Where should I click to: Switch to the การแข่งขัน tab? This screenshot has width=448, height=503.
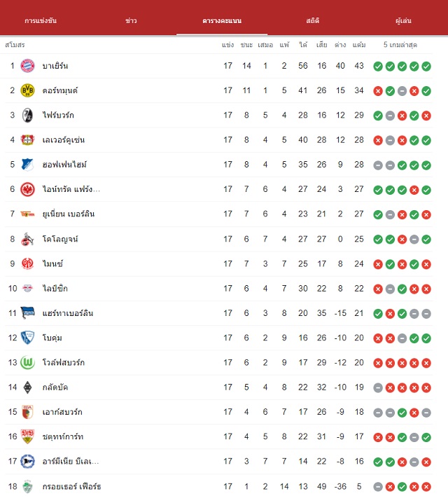[41, 21]
